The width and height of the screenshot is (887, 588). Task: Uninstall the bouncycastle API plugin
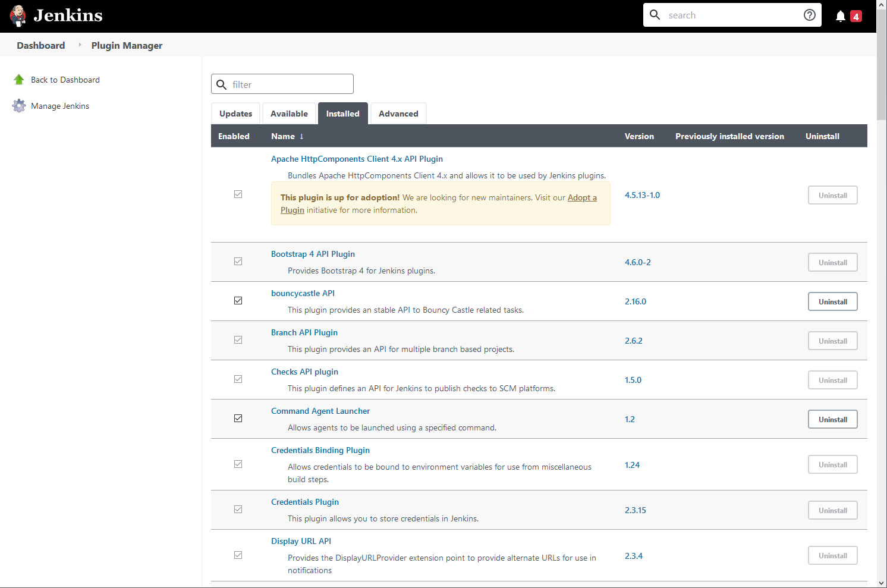(832, 301)
